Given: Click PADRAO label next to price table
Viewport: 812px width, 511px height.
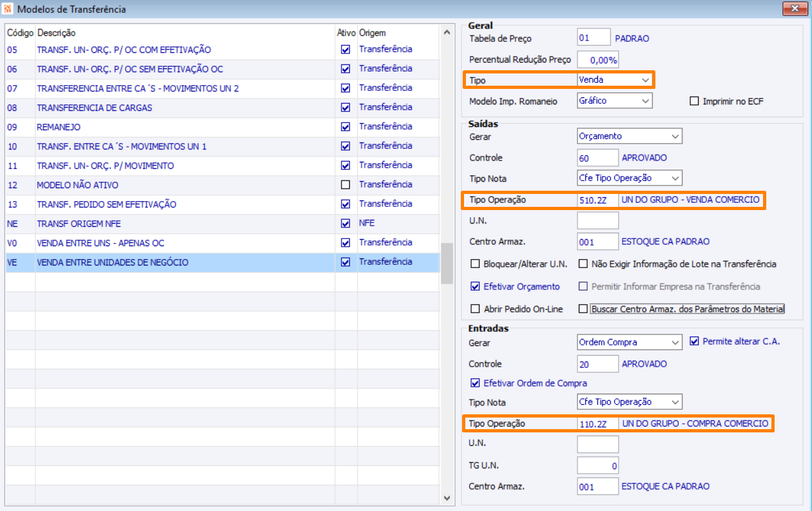Looking at the screenshot, I should click(x=632, y=39).
